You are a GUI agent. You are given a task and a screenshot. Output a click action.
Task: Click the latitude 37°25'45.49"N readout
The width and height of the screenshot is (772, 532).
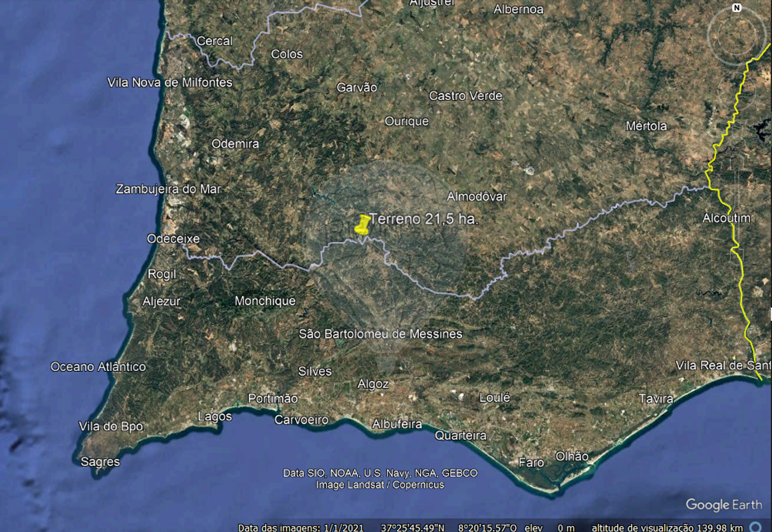[412, 527]
